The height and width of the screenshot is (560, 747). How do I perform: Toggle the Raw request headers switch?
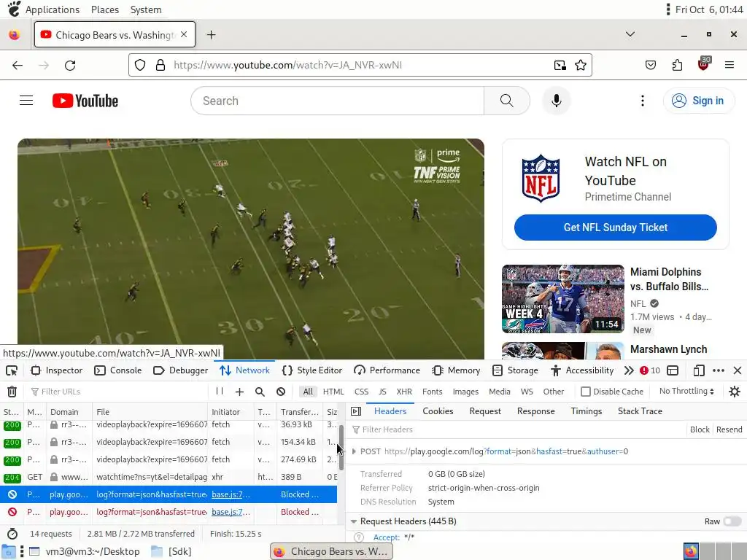click(732, 521)
